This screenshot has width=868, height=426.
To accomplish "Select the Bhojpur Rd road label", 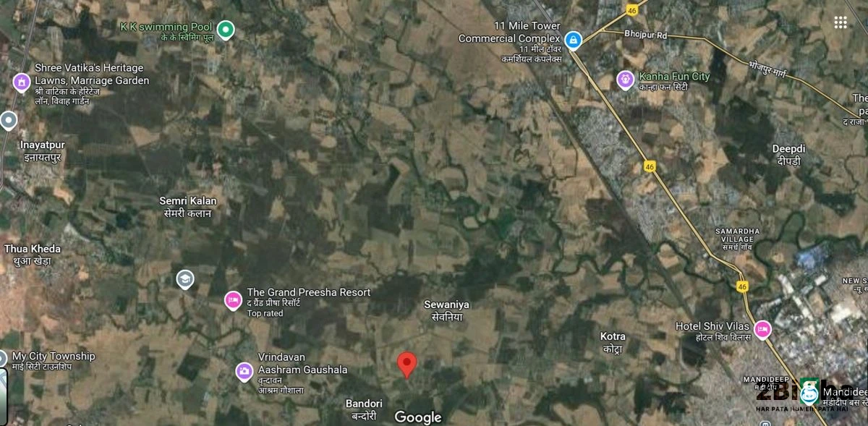I will click(645, 35).
